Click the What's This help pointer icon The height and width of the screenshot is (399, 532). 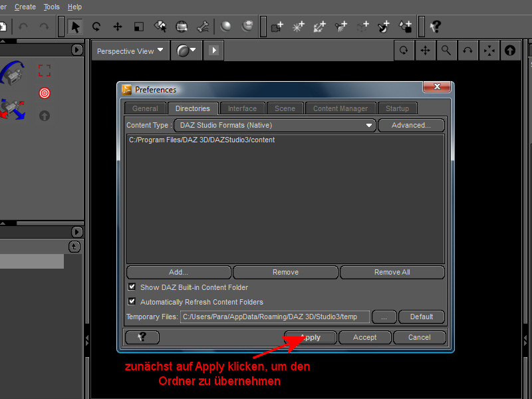[436, 27]
